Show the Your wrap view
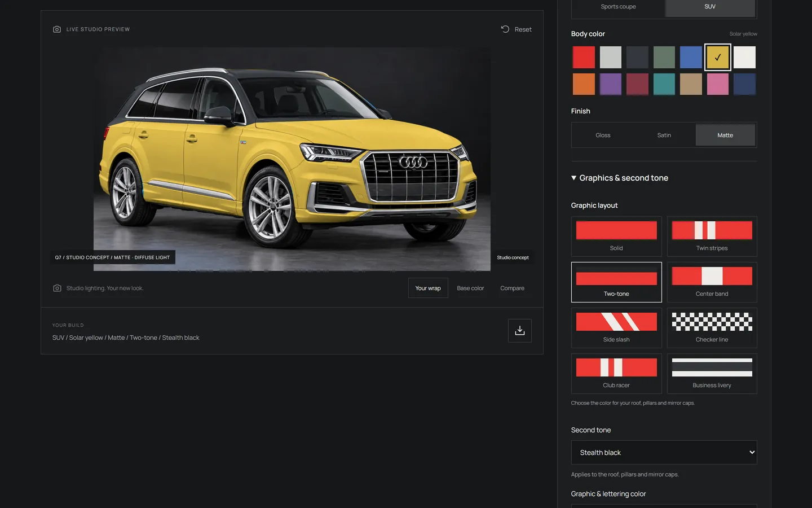812x508 pixels. 428,288
